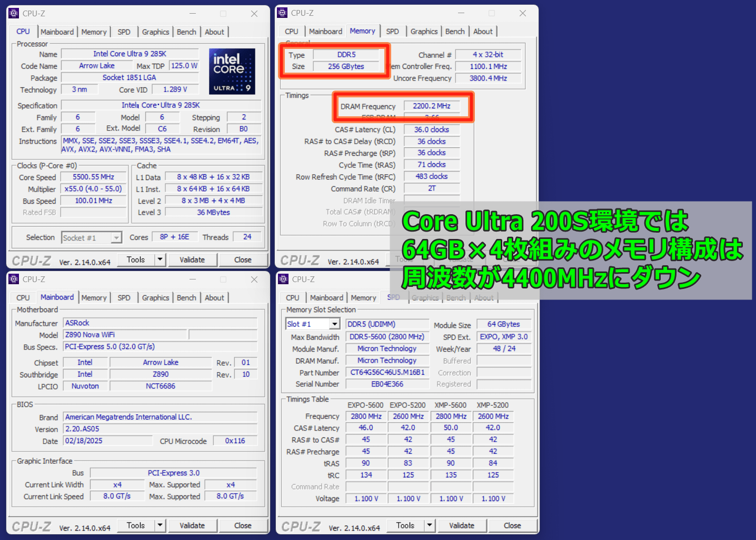Open the Graphics tab in the CPU window
The width and height of the screenshot is (756, 540).
pos(156,32)
